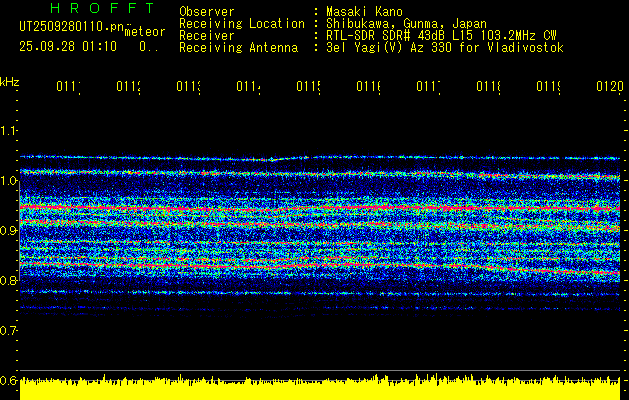Click the 0.8 frequency axis label

8,280
